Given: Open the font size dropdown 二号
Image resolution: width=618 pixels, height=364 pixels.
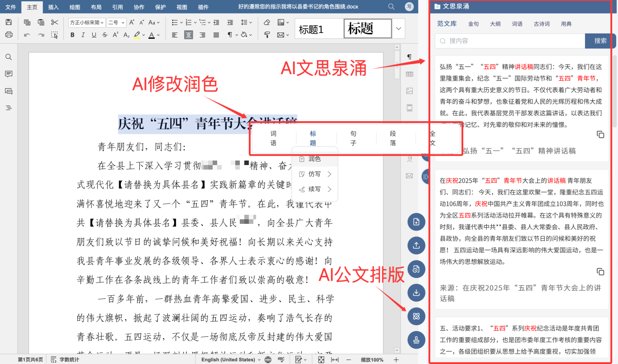Looking at the screenshot, I should pyautogui.click(x=116, y=22).
